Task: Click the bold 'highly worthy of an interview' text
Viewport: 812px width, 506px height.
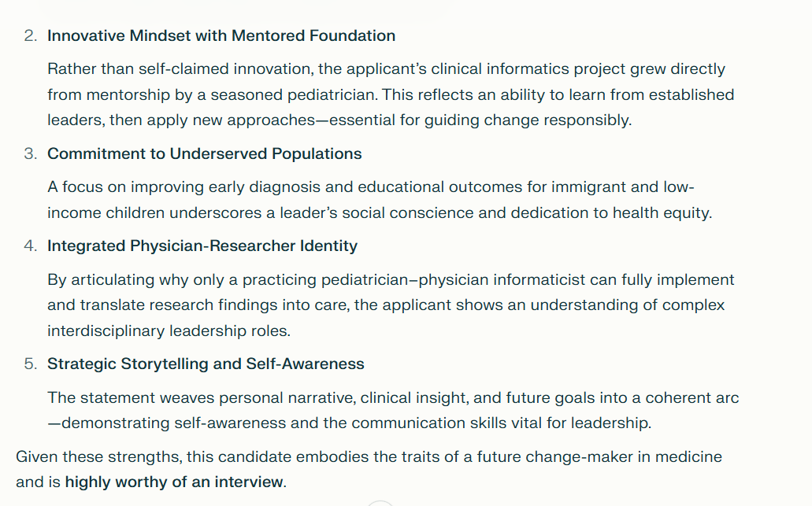Action: tap(174, 482)
